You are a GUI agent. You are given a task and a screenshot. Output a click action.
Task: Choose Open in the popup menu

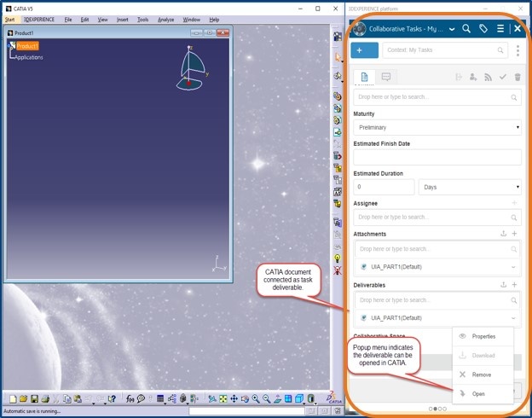pyautogui.click(x=483, y=394)
